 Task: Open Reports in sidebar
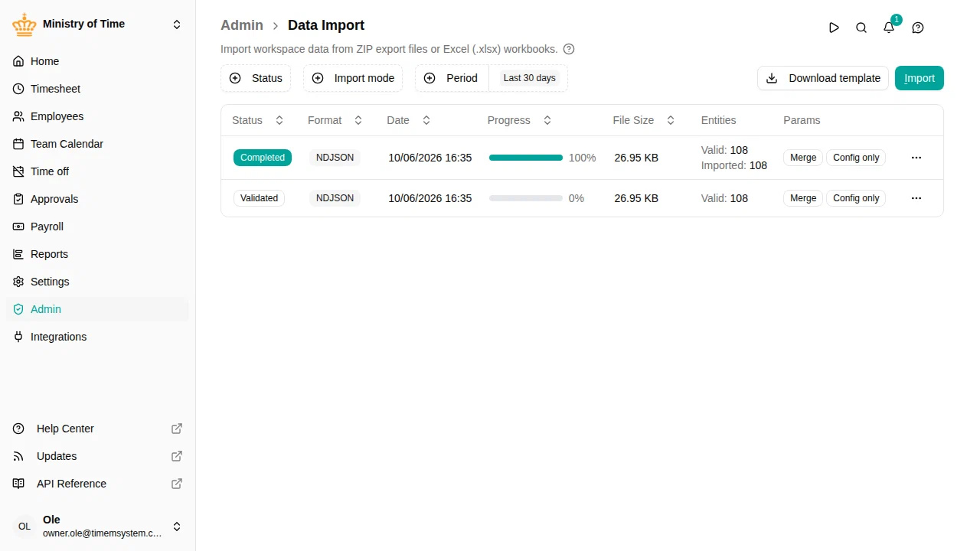(97, 254)
